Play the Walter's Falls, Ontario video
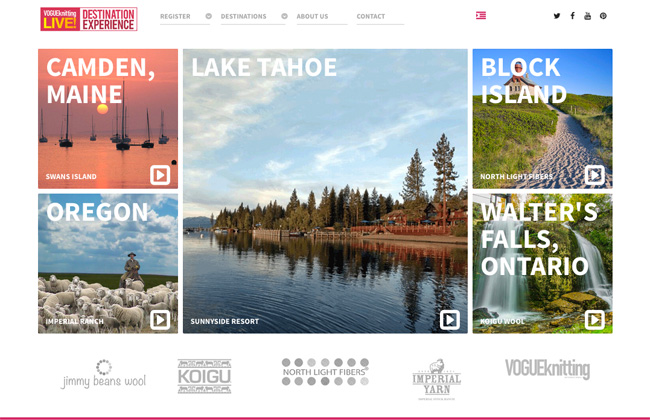This screenshot has width=650, height=420. coord(594,320)
